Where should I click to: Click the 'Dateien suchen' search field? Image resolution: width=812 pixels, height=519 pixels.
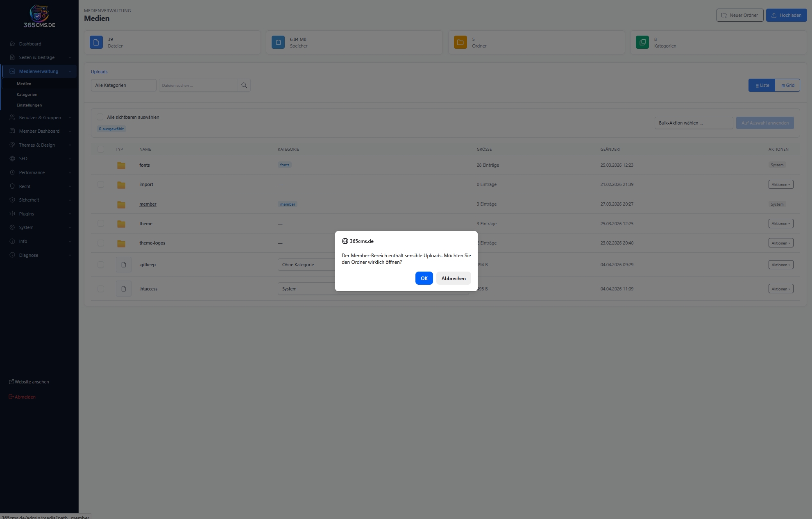click(198, 85)
